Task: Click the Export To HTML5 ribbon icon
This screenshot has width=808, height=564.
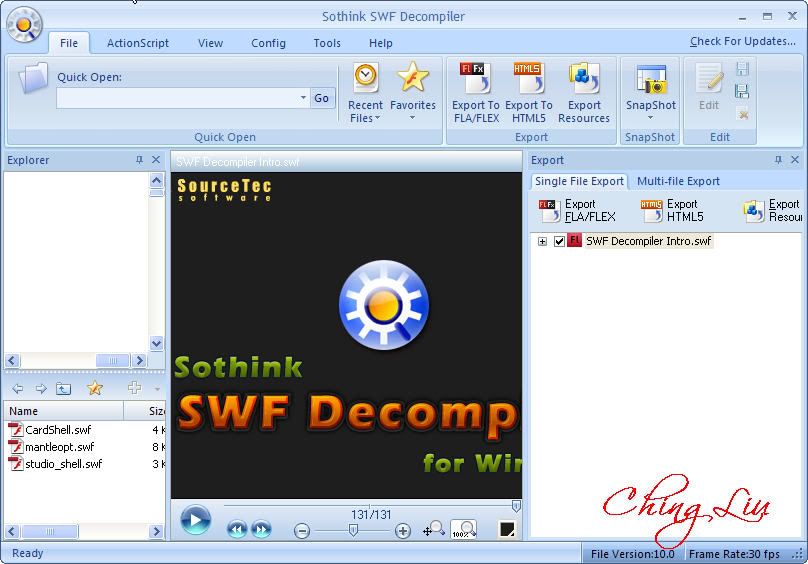Action: [x=528, y=79]
